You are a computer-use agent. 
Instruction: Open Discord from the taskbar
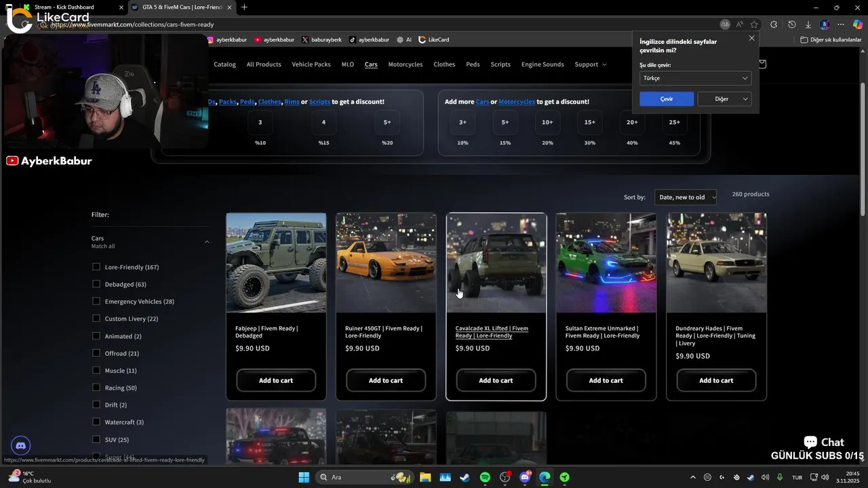pyautogui.click(x=525, y=477)
